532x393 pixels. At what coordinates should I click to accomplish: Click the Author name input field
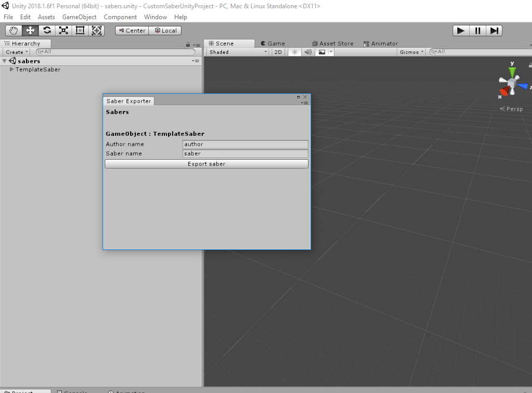coord(245,144)
